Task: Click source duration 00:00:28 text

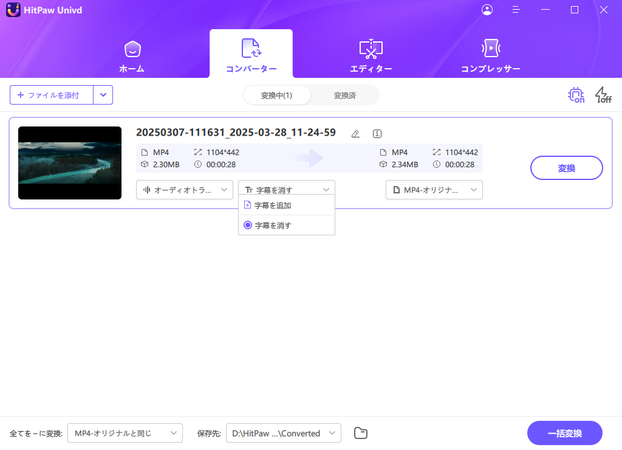Action: click(221, 164)
